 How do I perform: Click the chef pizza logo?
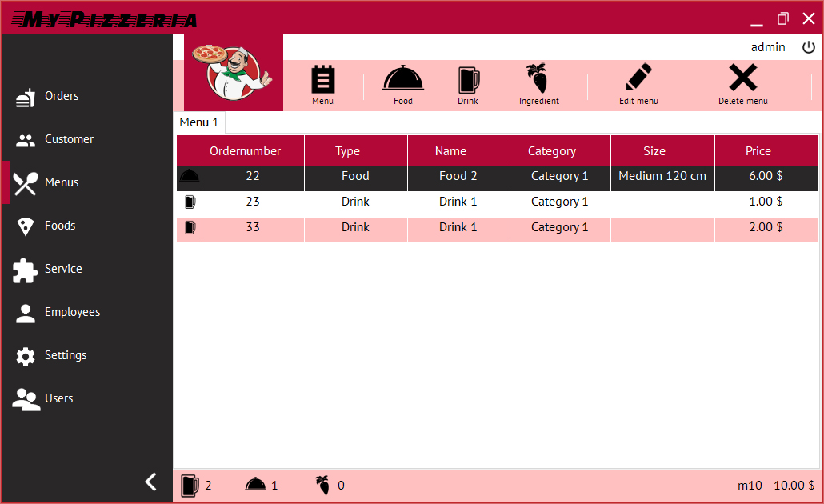pos(234,73)
